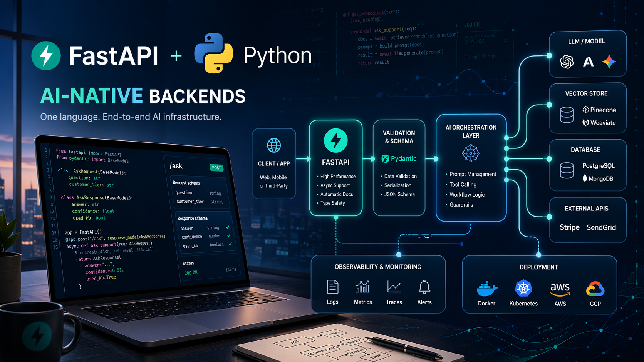The image size is (644, 362).
Task: Click the "Response schema" heading
Action: pos(193,218)
